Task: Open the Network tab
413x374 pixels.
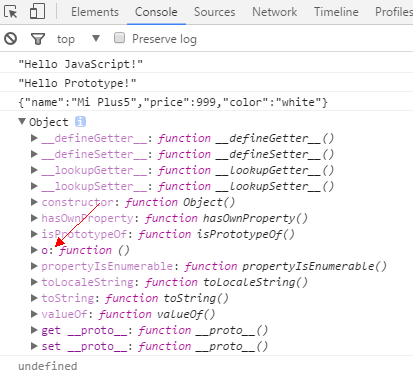Action: (274, 12)
